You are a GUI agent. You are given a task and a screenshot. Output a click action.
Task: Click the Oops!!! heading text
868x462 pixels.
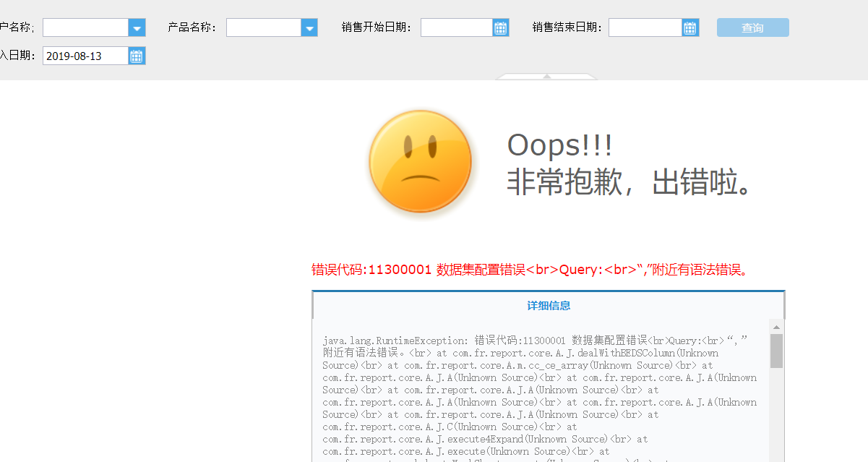[x=560, y=145]
